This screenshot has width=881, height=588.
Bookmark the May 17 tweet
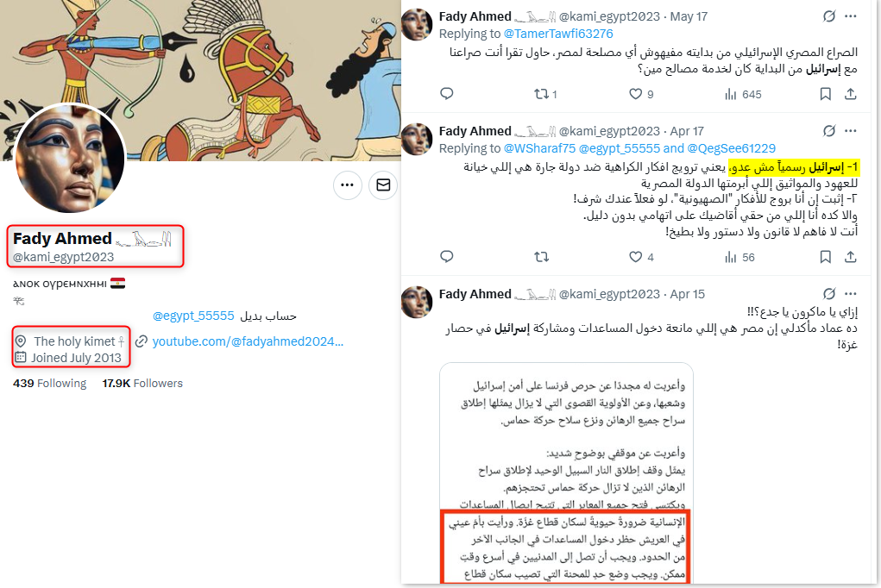(826, 94)
